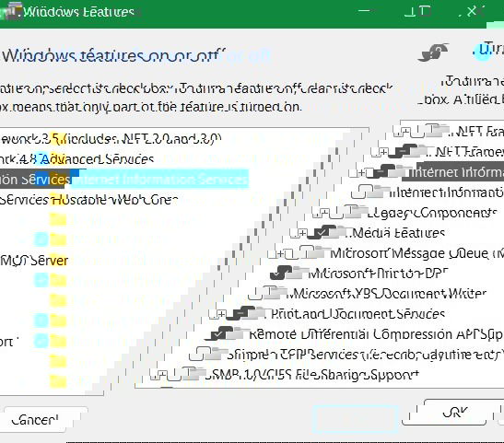This screenshot has width=504, height=443.
Task: Select SMB 1.0/CIFS File Sharing Support label
Action: 312,375
